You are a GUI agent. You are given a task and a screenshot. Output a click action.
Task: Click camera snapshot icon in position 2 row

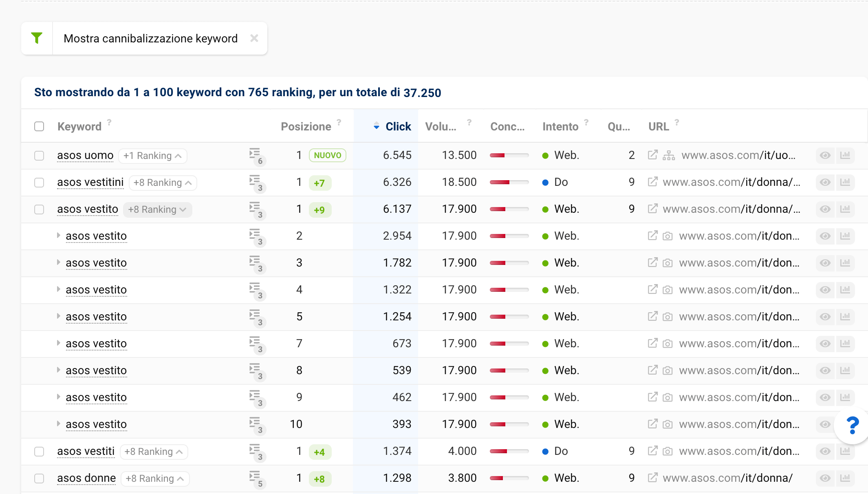click(x=668, y=236)
